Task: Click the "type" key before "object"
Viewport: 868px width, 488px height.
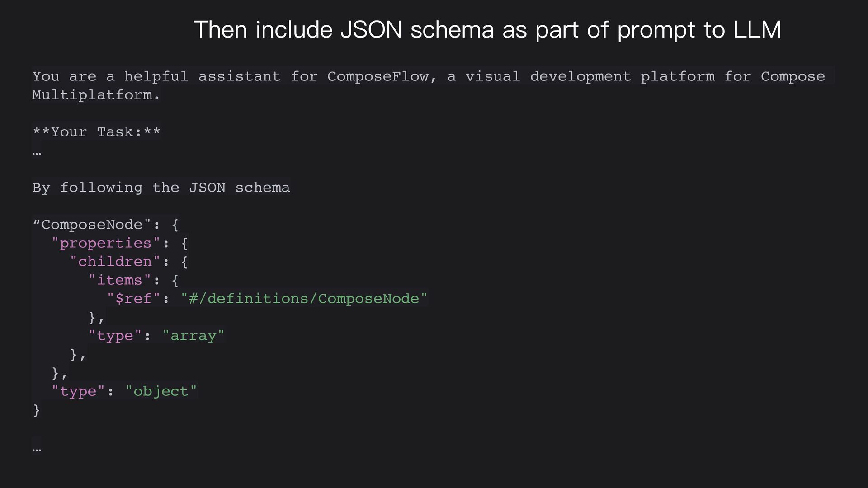Action: click(x=78, y=391)
